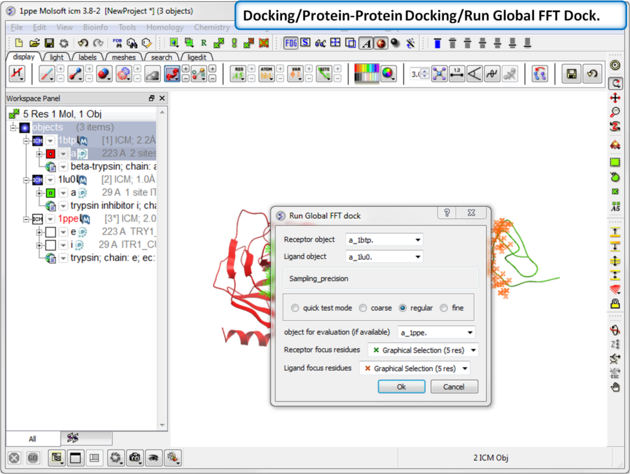Close the Workspace Panel
Viewport: 630px width, 474px height.
162,98
